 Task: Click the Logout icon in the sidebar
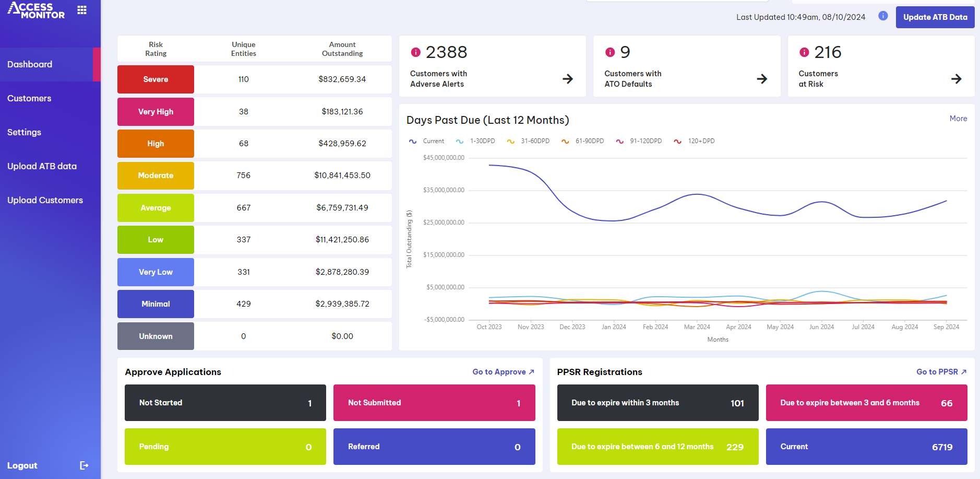click(84, 465)
